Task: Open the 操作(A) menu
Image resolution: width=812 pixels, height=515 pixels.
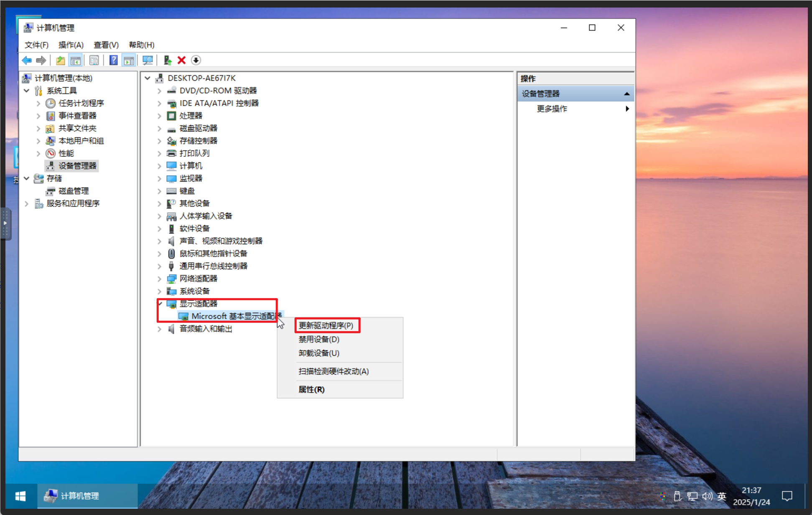Action: [x=71, y=45]
